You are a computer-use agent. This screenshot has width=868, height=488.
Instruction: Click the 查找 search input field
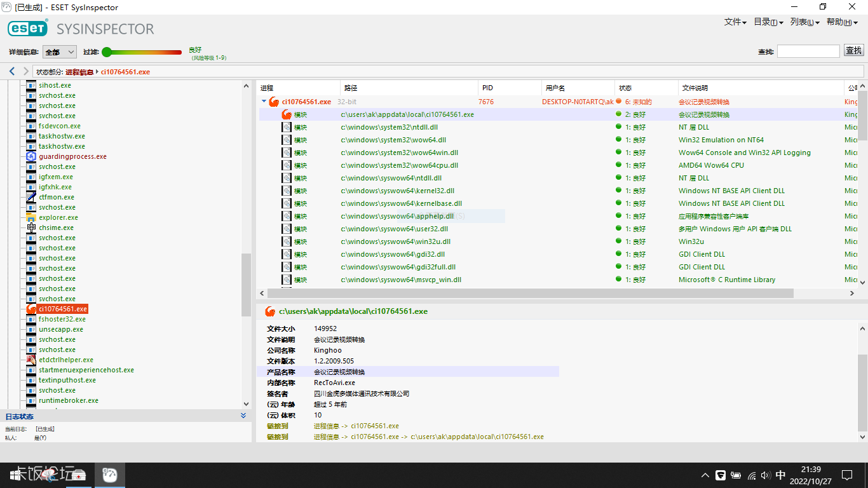(x=808, y=51)
